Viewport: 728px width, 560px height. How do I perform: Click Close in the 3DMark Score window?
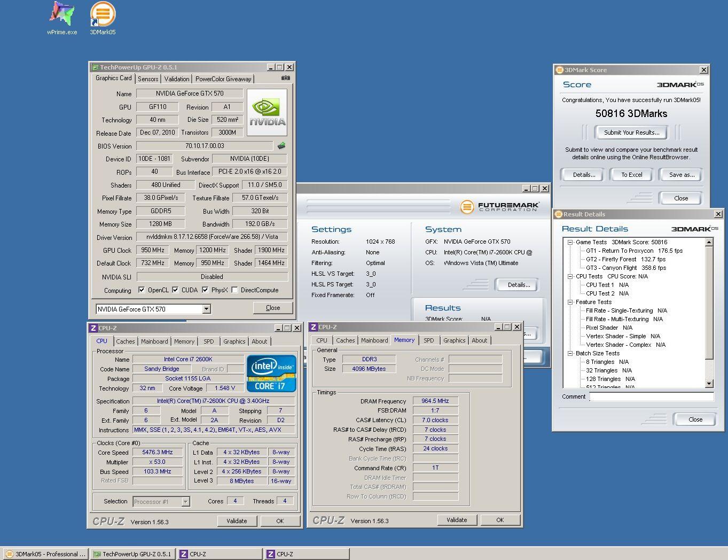[681, 198]
